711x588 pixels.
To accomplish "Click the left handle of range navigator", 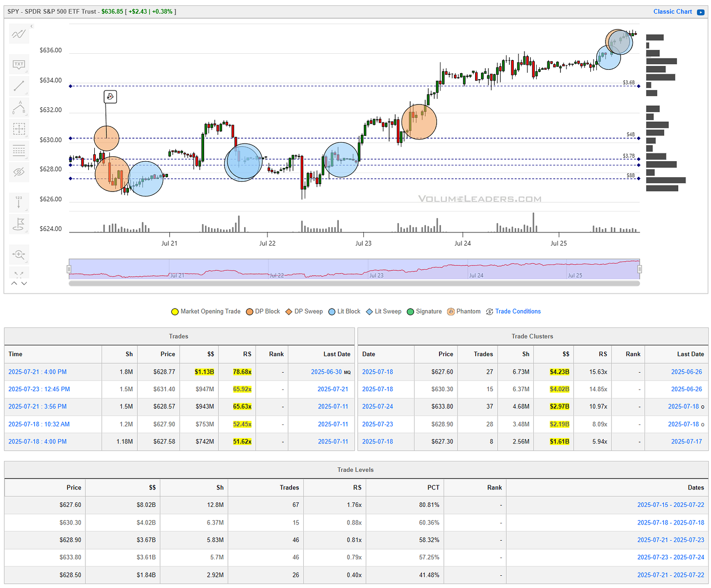I will click(x=69, y=269).
